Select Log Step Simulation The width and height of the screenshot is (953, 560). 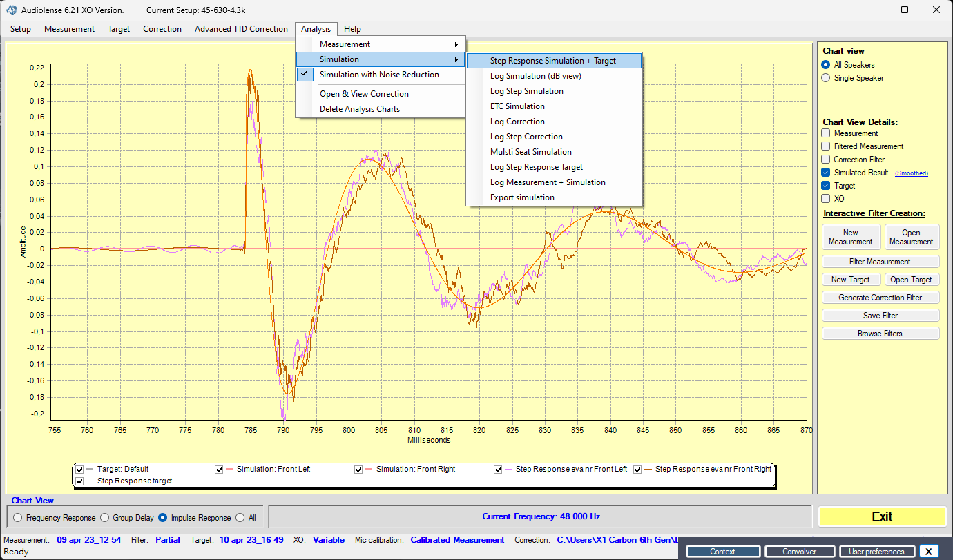pyautogui.click(x=555, y=91)
